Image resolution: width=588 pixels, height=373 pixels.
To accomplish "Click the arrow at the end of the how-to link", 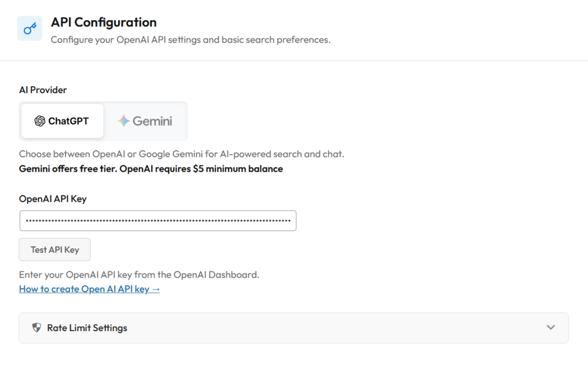I will (x=156, y=289).
